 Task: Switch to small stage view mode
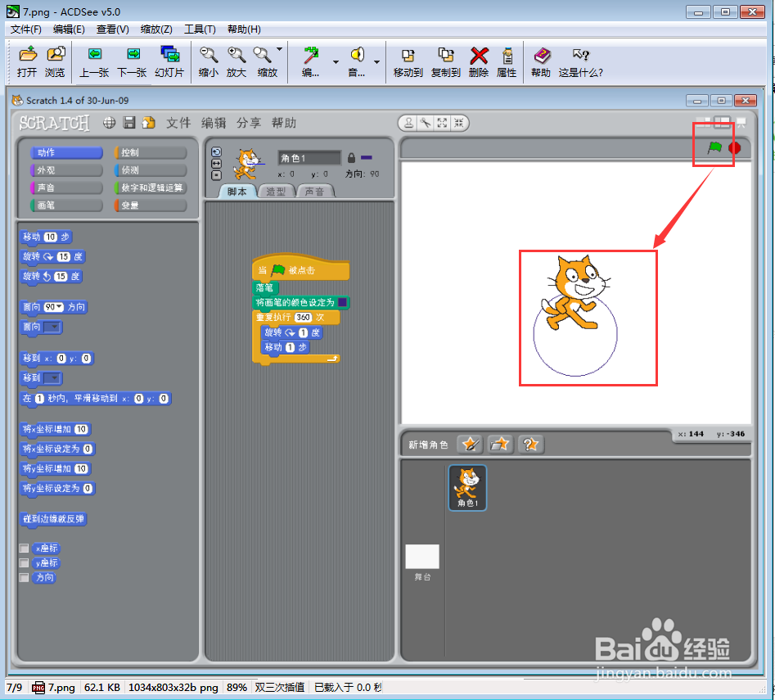703,122
